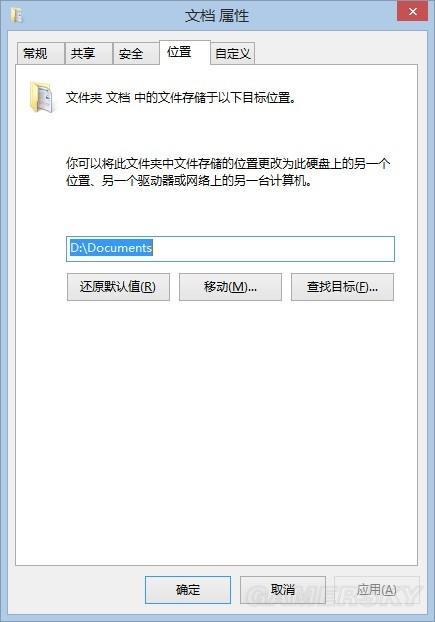Choose the 移动(M)... button
The width and height of the screenshot is (435, 622).
(230, 287)
